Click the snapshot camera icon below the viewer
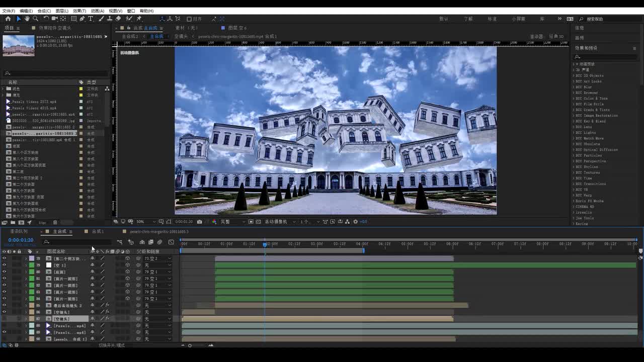The height and width of the screenshot is (362, 644). click(200, 222)
